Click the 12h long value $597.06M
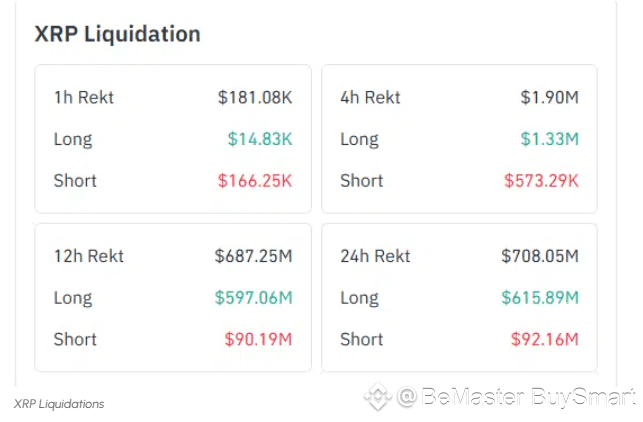 253,298
